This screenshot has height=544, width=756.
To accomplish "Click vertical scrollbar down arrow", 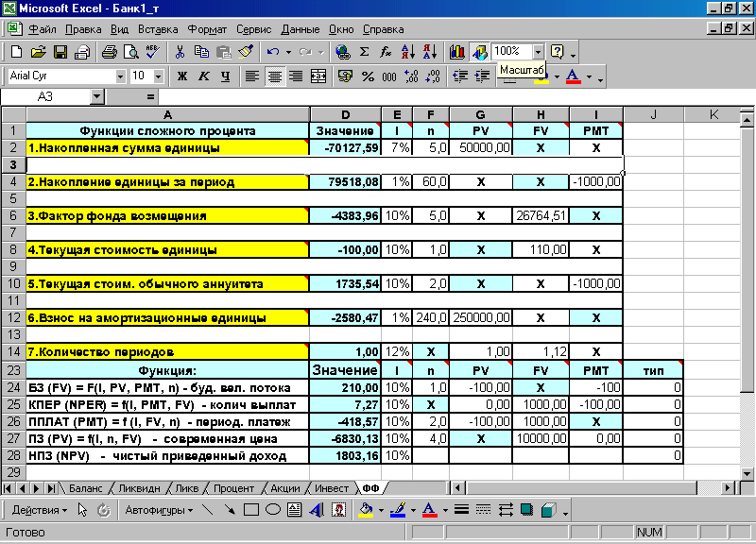I will (747, 474).
